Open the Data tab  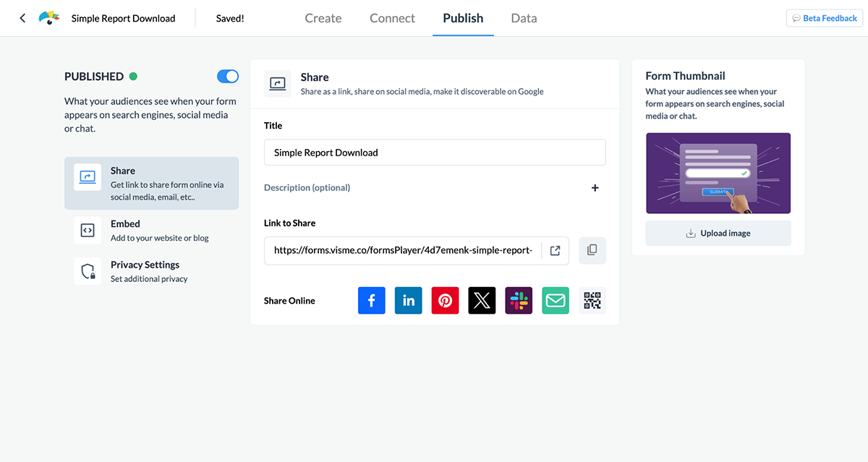[524, 18]
